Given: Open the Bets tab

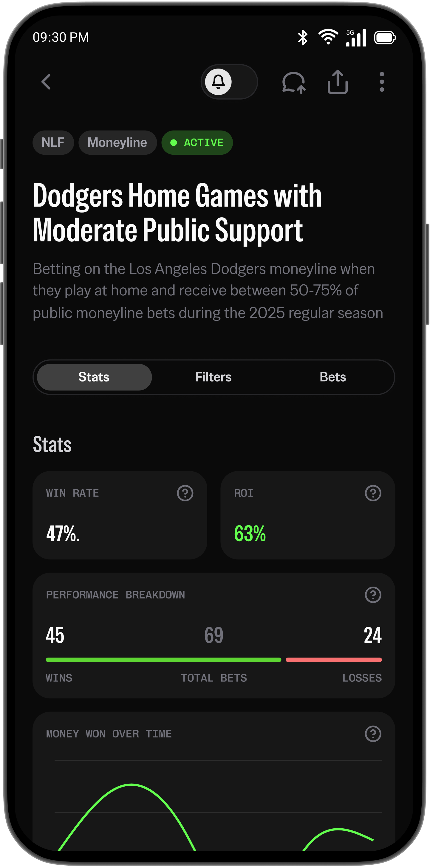Looking at the screenshot, I should [332, 377].
